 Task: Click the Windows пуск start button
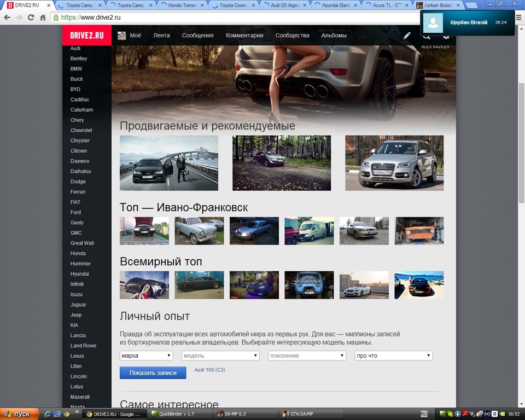(20, 414)
